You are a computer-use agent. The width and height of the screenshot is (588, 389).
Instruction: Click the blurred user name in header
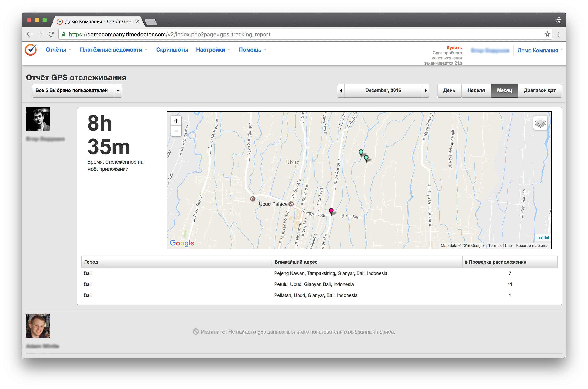[x=490, y=50]
